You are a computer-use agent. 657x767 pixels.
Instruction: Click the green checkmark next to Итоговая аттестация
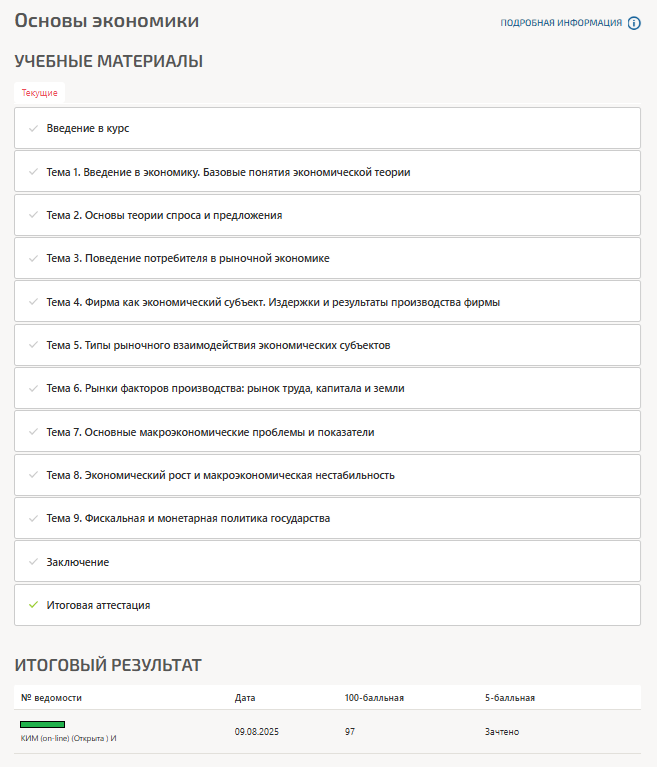(x=33, y=605)
